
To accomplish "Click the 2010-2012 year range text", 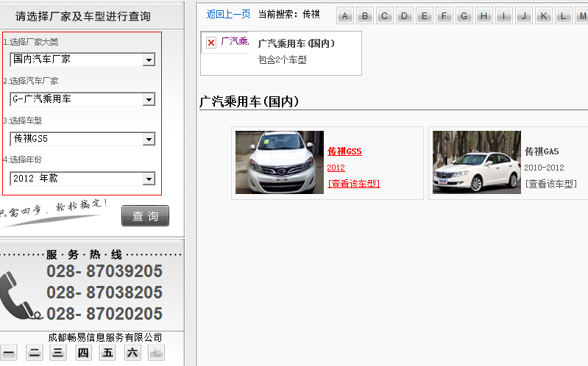I will 544,168.
